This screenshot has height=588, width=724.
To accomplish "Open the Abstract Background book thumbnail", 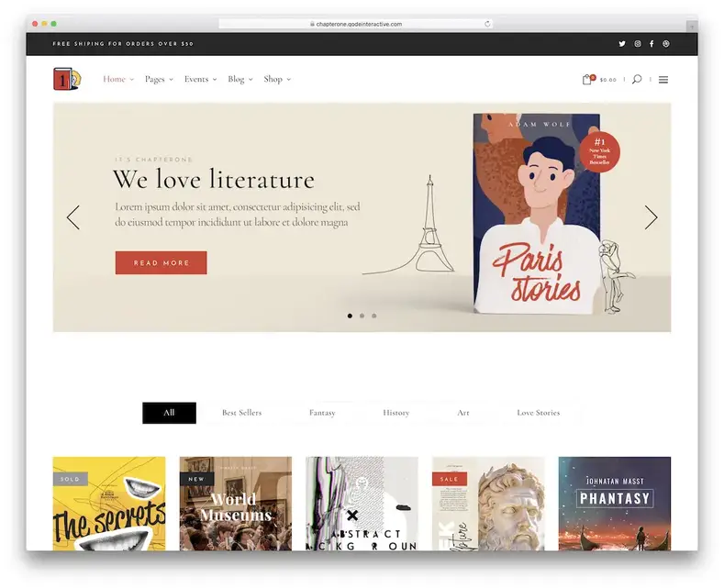I will [362, 504].
